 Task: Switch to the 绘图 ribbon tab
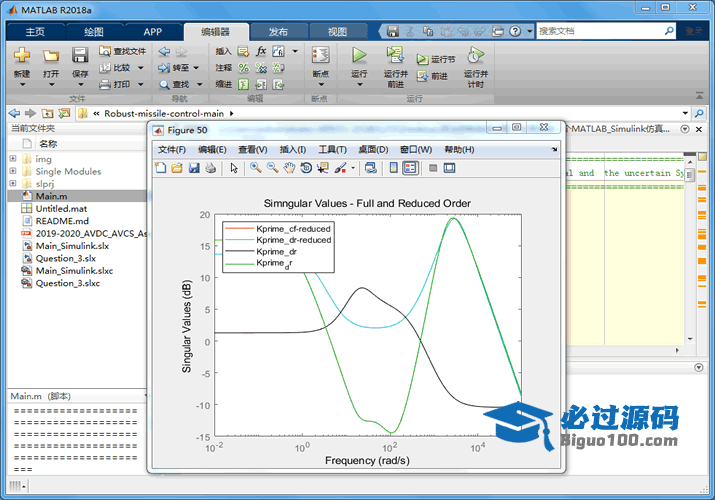[94, 32]
